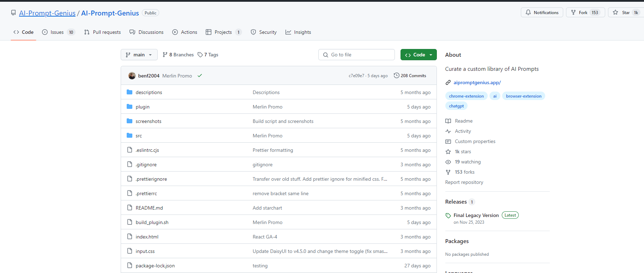Open the main branch dropdown

pyautogui.click(x=139, y=55)
